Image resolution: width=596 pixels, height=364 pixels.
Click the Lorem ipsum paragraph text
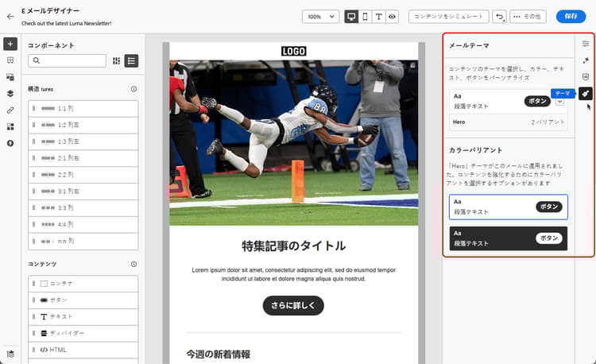(x=293, y=274)
